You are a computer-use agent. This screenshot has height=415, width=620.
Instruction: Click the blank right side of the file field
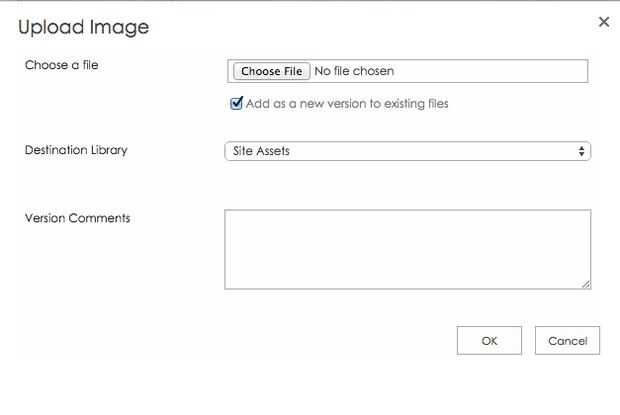[x=500, y=71]
